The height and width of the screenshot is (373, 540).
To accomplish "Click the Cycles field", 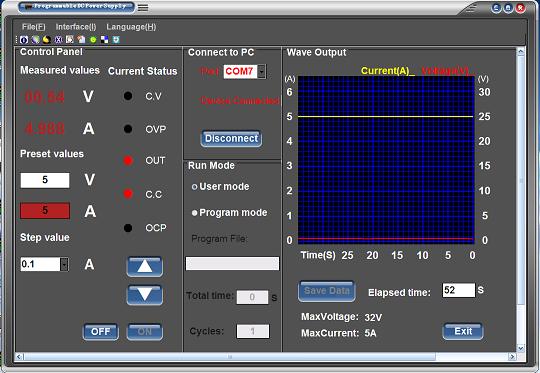I will click(x=253, y=331).
